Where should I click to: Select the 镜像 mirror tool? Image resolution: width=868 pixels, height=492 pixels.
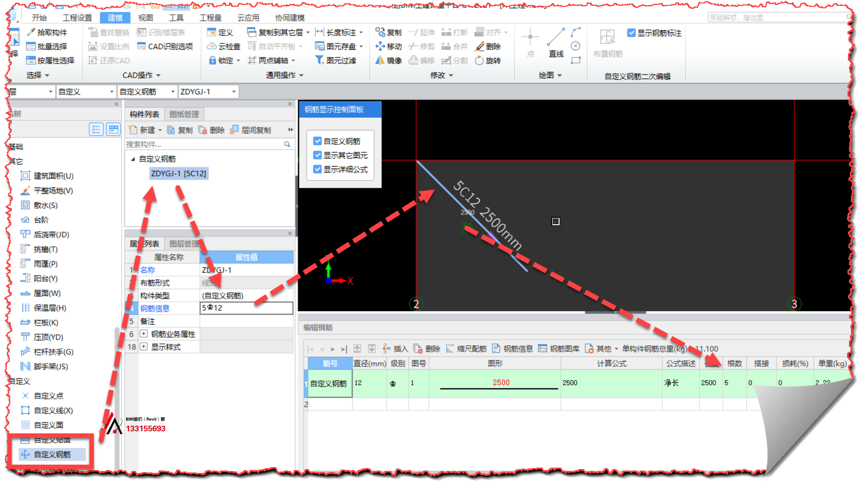tap(389, 61)
